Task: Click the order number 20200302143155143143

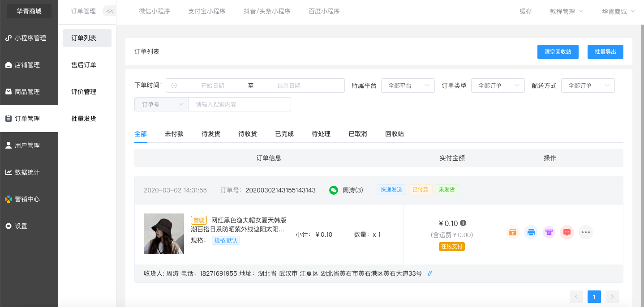Action: pos(280,190)
